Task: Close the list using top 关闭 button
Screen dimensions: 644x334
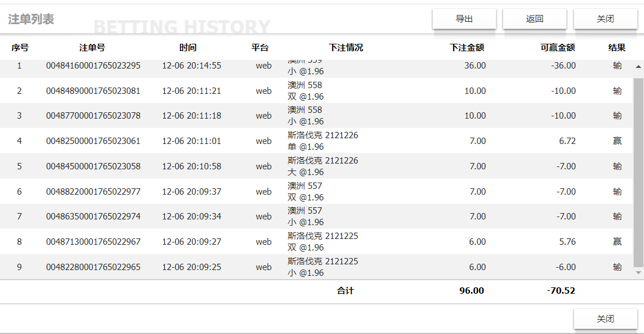Action: click(x=605, y=19)
